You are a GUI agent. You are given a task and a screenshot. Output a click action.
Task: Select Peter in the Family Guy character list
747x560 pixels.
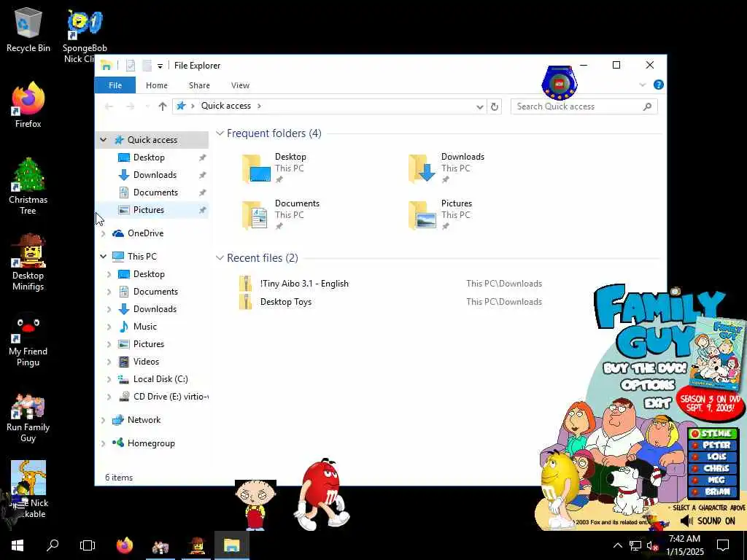coord(713,446)
